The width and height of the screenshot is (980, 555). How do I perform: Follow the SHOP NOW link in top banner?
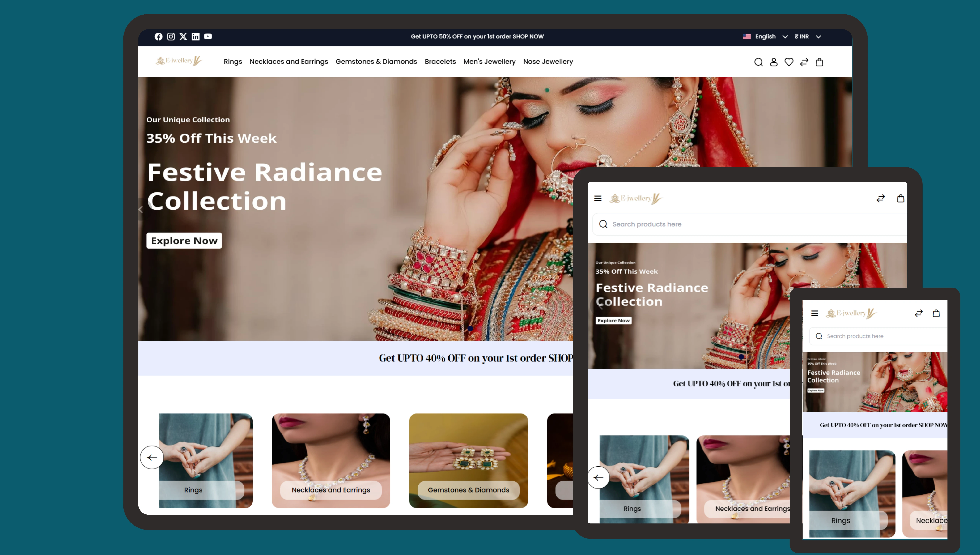click(528, 37)
